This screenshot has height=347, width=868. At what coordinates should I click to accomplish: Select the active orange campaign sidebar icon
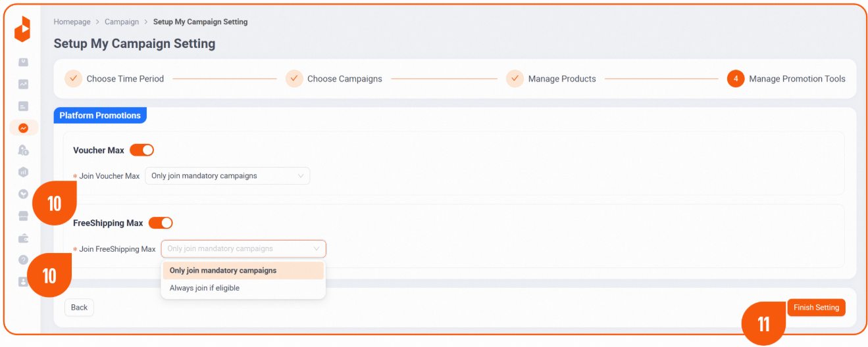(24, 128)
